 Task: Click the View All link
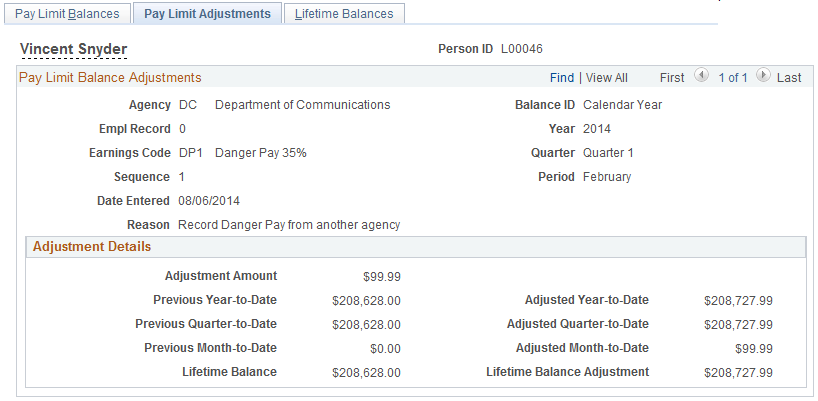[607, 78]
